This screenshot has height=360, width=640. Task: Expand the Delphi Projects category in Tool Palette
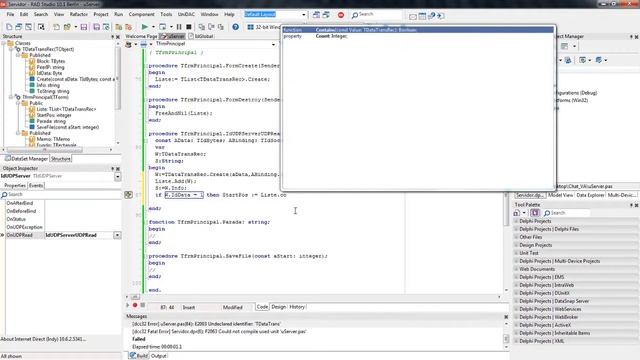coord(516,221)
